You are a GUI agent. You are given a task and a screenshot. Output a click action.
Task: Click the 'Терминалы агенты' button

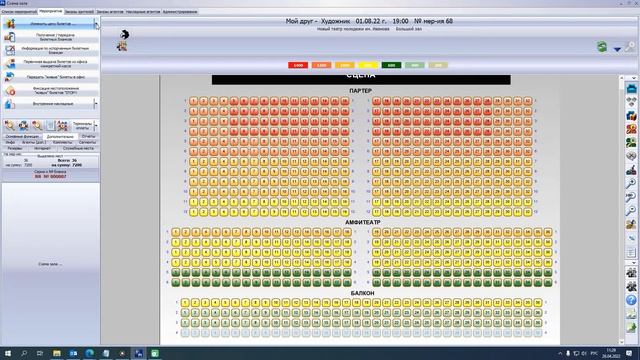[x=82, y=125]
